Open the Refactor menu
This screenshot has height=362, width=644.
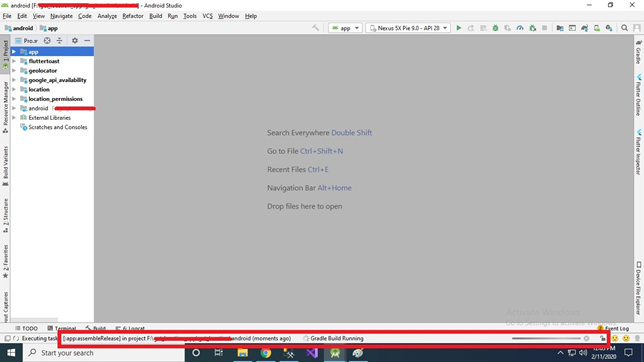[x=133, y=16]
